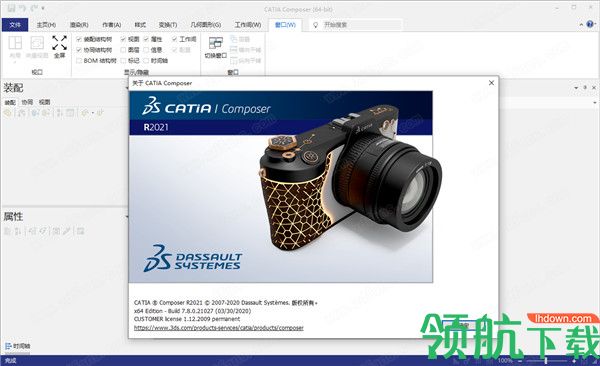Select the 视图 sub-tab in assembly panel
Screen dimensions: 600x366
pos(44,102)
